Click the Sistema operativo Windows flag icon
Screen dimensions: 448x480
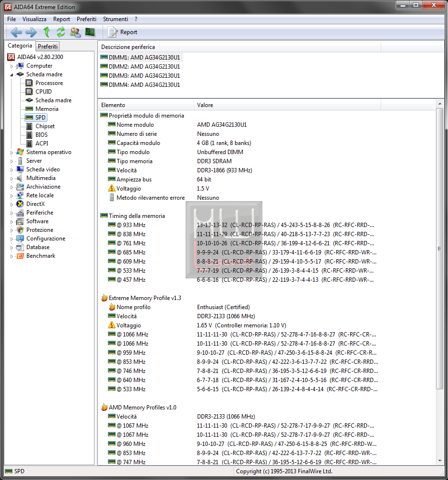click(20, 152)
